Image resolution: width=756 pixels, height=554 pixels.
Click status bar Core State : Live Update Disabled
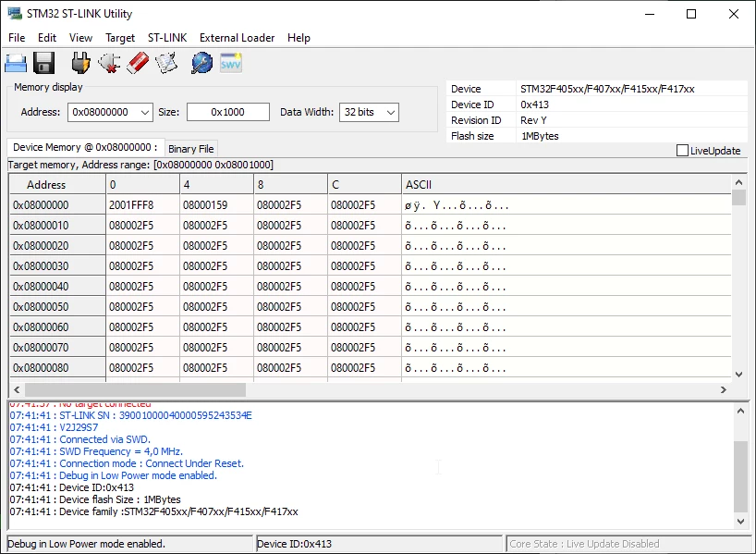627,544
